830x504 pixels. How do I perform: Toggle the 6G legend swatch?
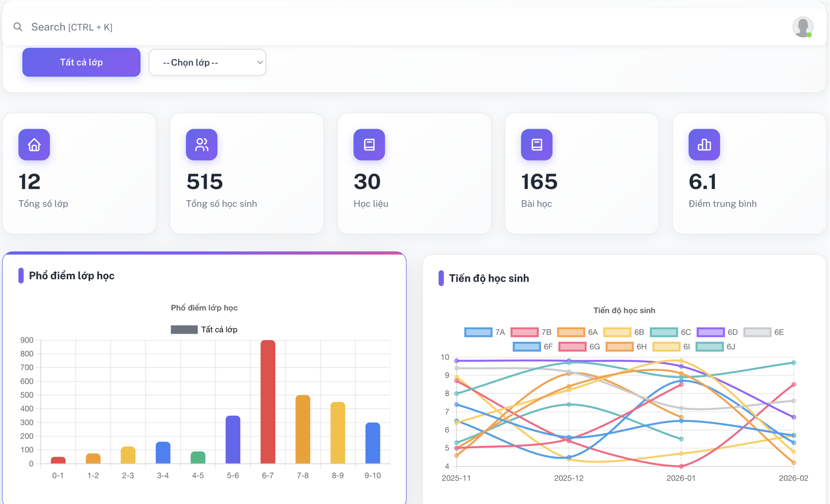point(579,347)
